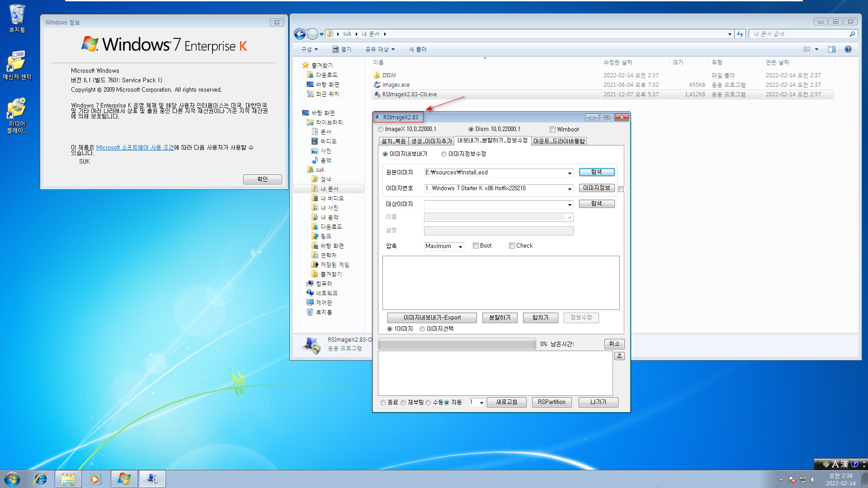Viewport: 868px width, 488px height.
Task: Select ImageX 10.0.22000.1 radio button
Action: pos(381,129)
